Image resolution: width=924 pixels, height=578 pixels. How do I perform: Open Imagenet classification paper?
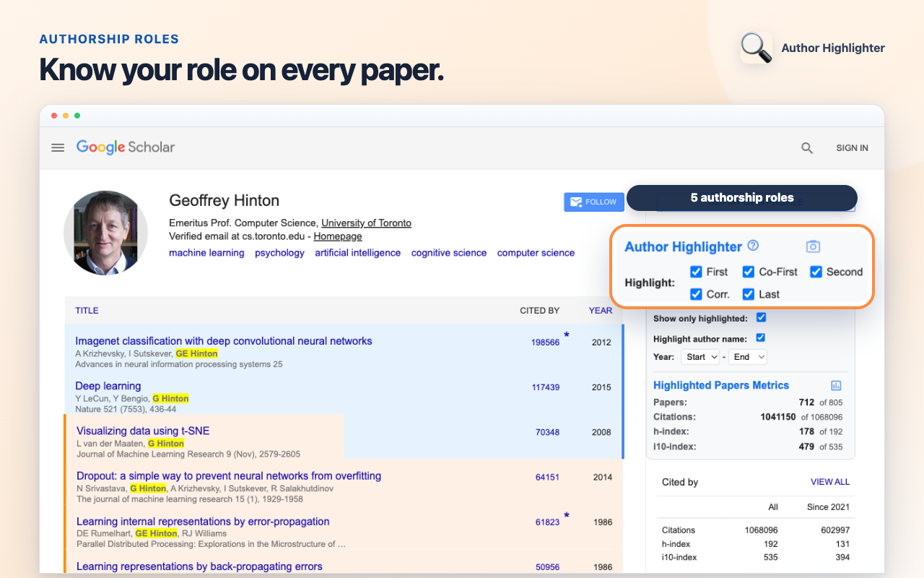pos(224,341)
